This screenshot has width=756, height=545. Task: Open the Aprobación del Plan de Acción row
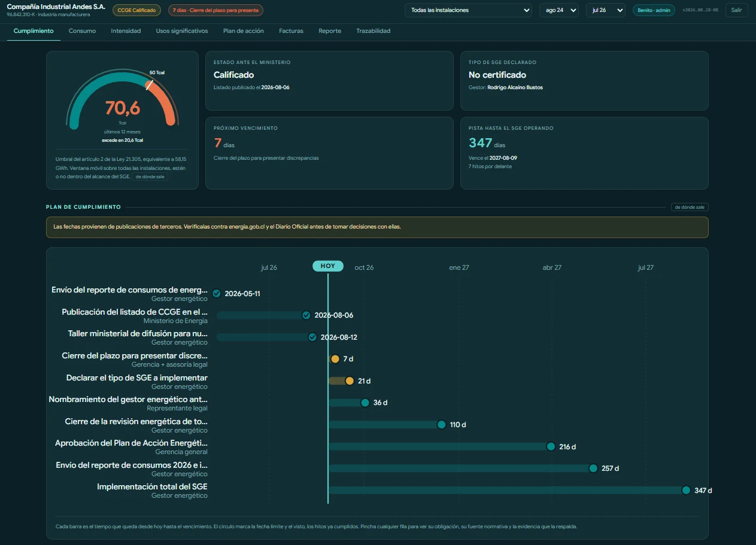coord(132,447)
